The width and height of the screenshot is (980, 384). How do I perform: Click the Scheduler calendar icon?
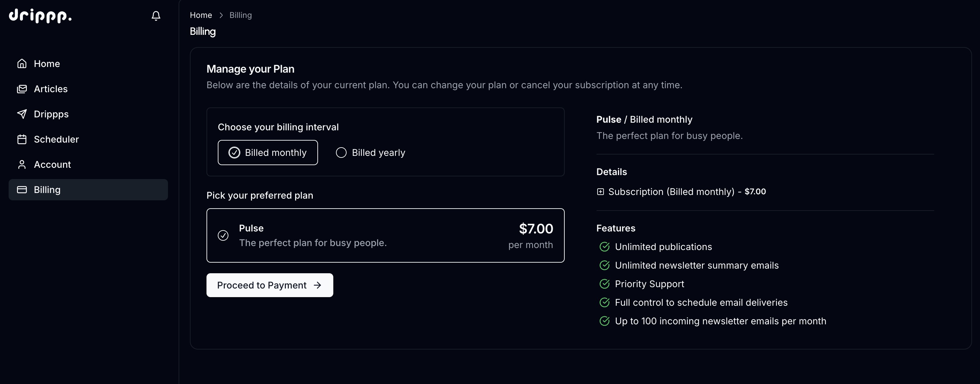tap(22, 139)
